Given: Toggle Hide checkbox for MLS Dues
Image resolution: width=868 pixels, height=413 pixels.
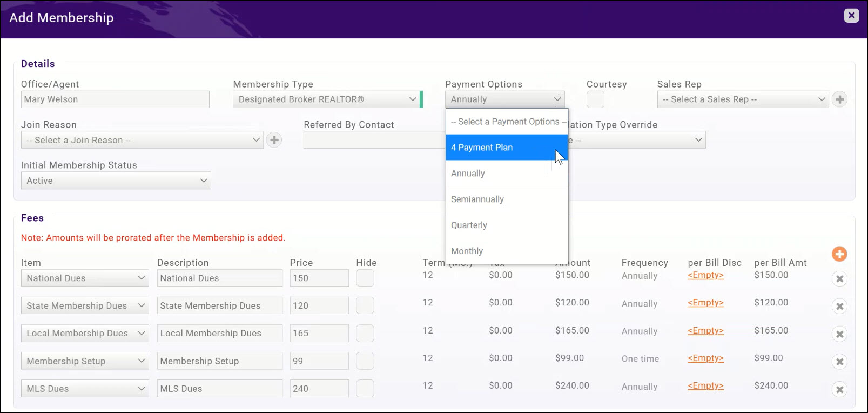Looking at the screenshot, I should point(365,388).
